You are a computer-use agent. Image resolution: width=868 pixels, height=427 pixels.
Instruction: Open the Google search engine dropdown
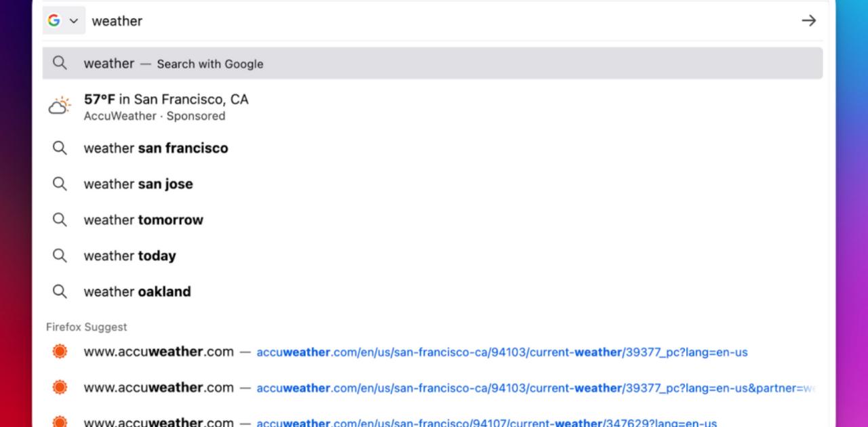[64, 20]
